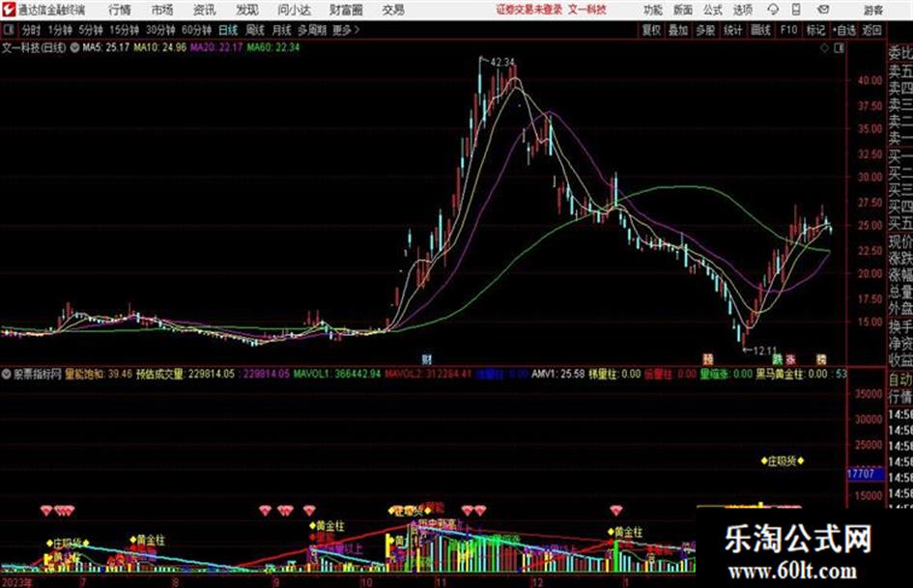Select the 日线 daily period tab

[x=228, y=30]
